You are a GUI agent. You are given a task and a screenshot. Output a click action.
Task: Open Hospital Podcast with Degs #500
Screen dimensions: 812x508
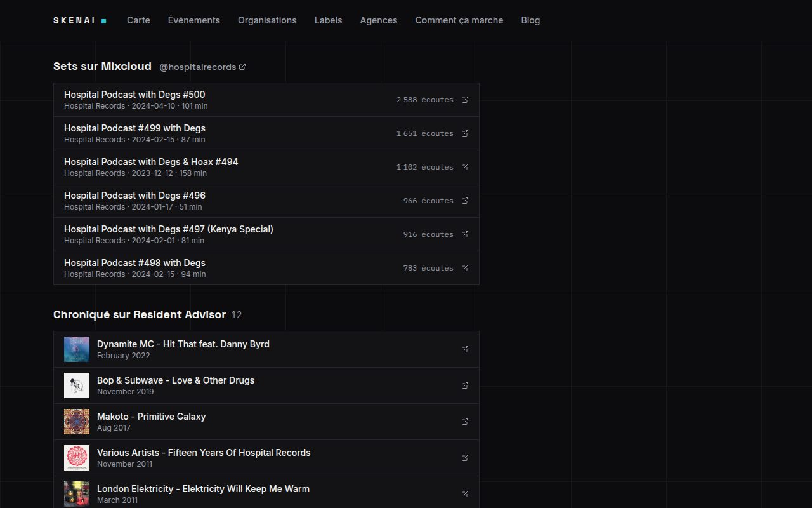click(266, 100)
